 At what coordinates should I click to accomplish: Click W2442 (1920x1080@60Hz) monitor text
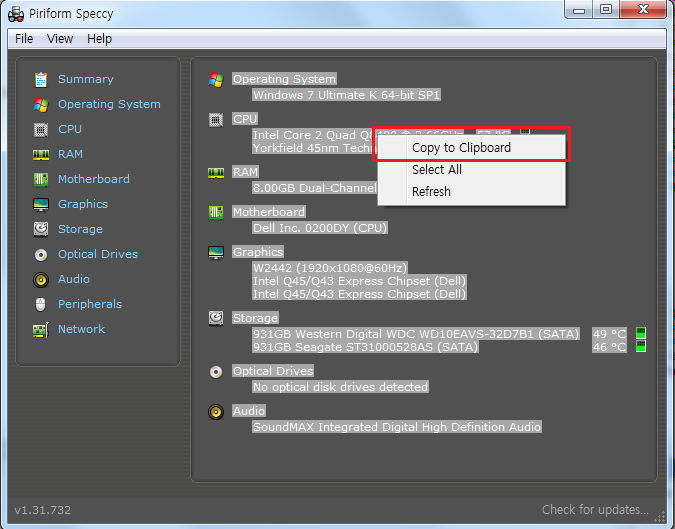330,268
